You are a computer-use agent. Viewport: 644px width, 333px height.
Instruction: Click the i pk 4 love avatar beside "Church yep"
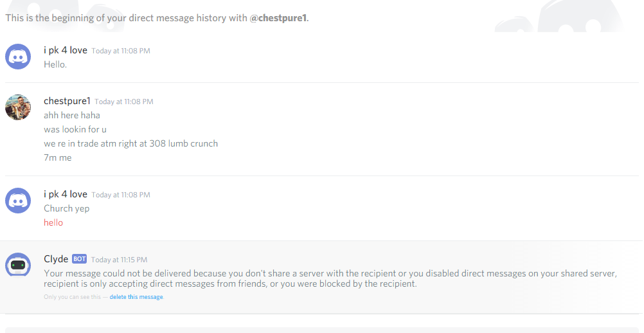tap(18, 201)
